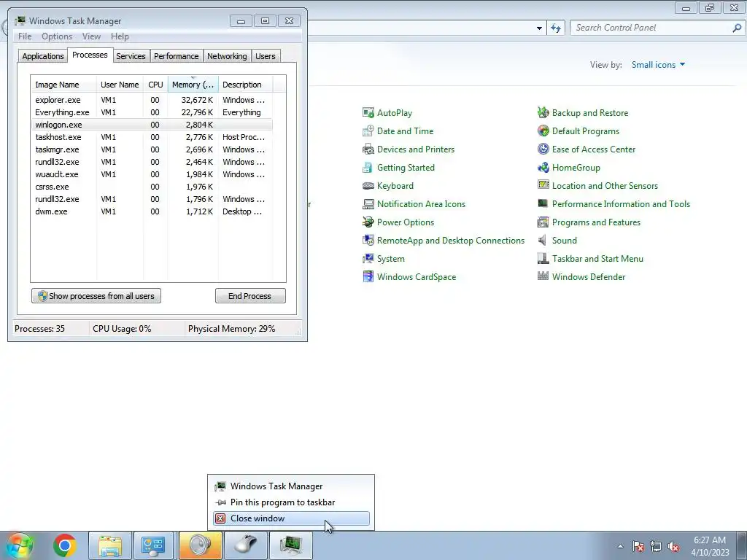Open the Options menu in Task Manager
The height and width of the screenshot is (560, 747).
tap(57, 36)
